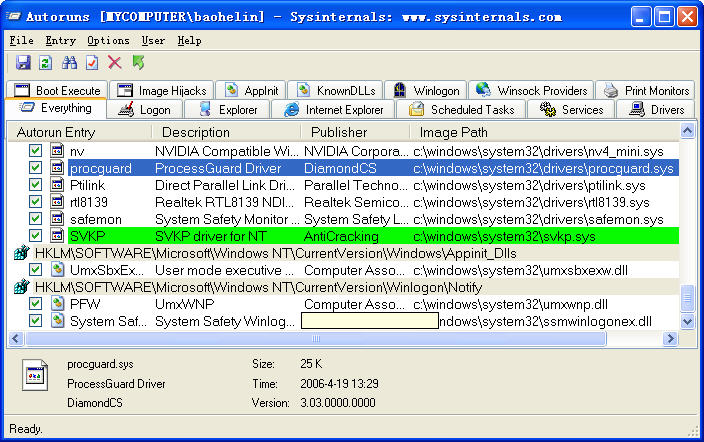This screenshot has width=704, height=442.
Task: Uncheck the safemon entry checkbox
Action: 35,219
